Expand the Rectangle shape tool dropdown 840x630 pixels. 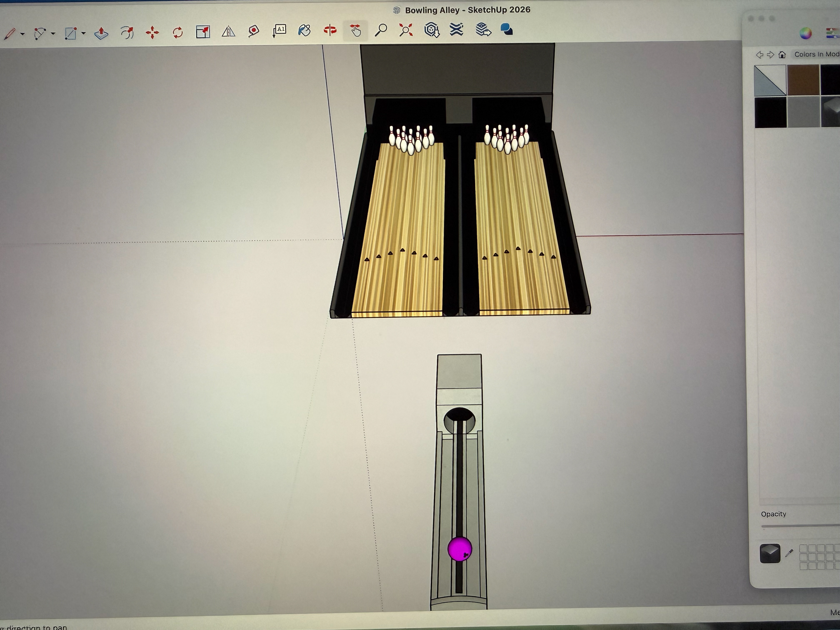point(84,33)
